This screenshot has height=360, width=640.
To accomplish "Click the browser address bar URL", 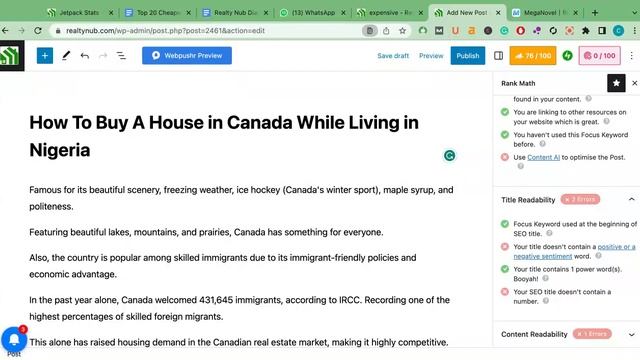I will [165, 31].
